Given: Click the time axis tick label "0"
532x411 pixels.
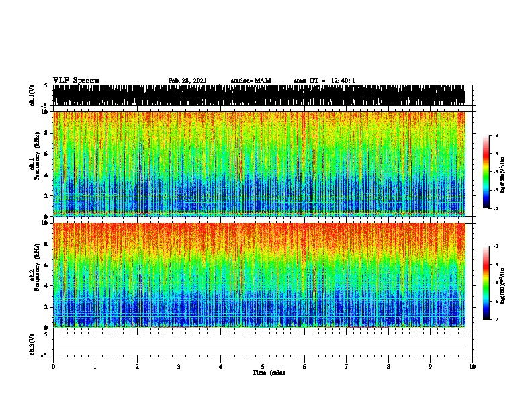Looking at the screenshot, I should pyautogui.click(x=53, y=367).
